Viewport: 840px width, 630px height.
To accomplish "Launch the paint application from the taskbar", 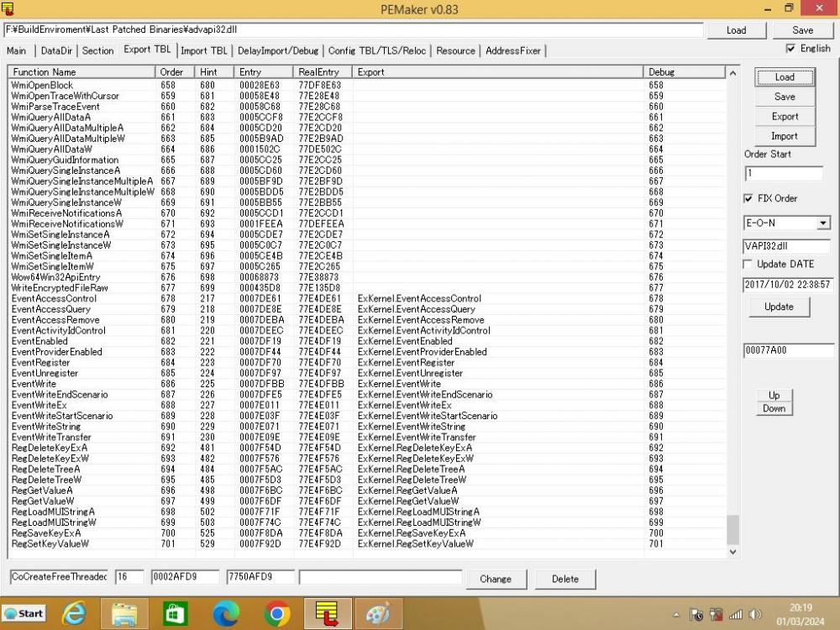I will pos(377,614).
